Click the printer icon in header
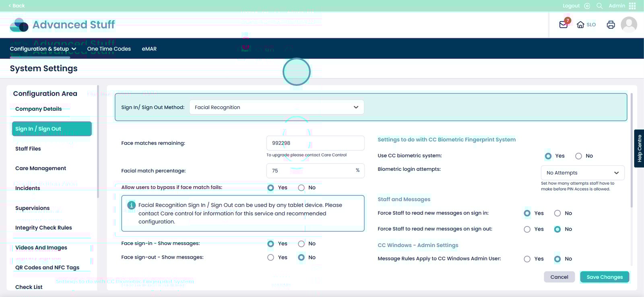The height and width of the screenshot is (297, 644). pyautogui.click(x=611, y=25)
